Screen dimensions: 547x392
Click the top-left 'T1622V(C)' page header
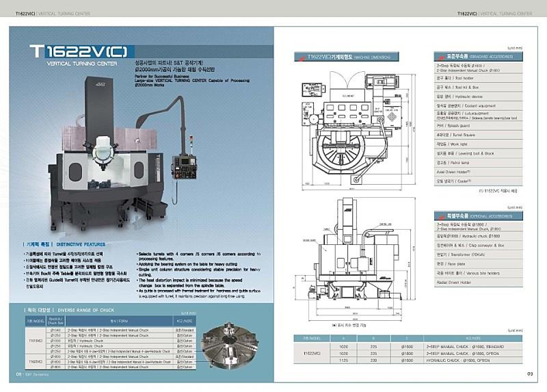pos(25,14)
